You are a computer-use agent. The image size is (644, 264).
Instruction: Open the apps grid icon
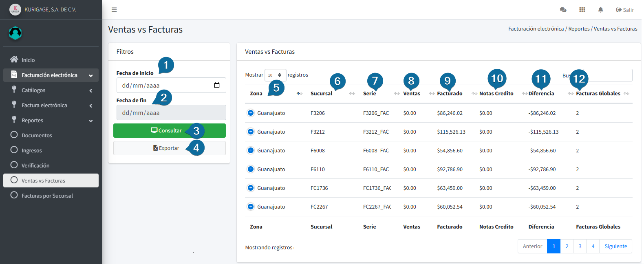tap(582, 10)
